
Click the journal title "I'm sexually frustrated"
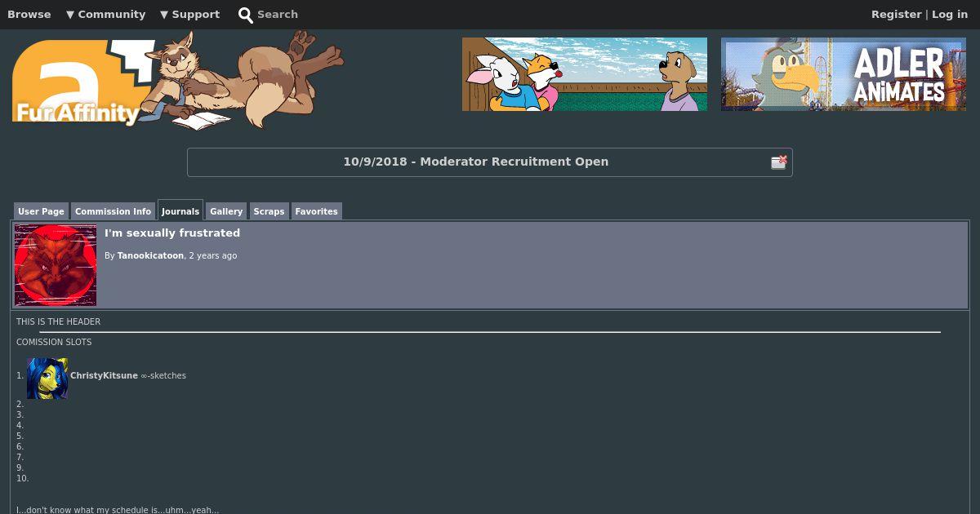tap(172, 233)
